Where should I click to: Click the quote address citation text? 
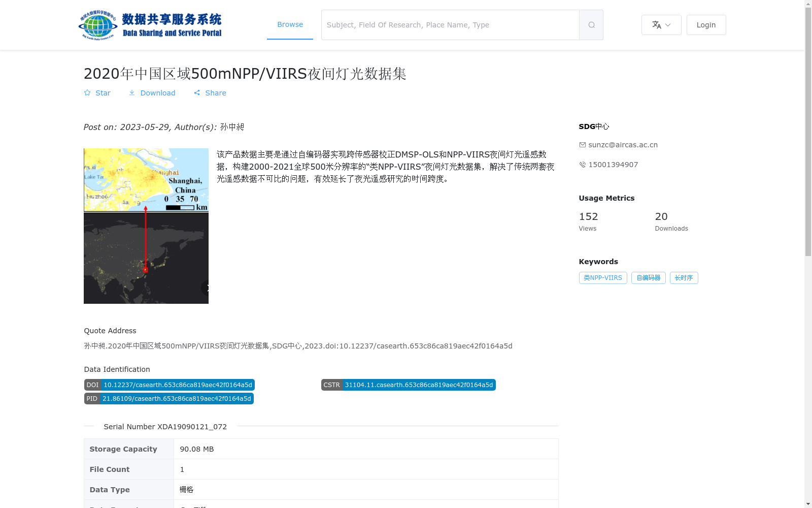tap(298, 346)
